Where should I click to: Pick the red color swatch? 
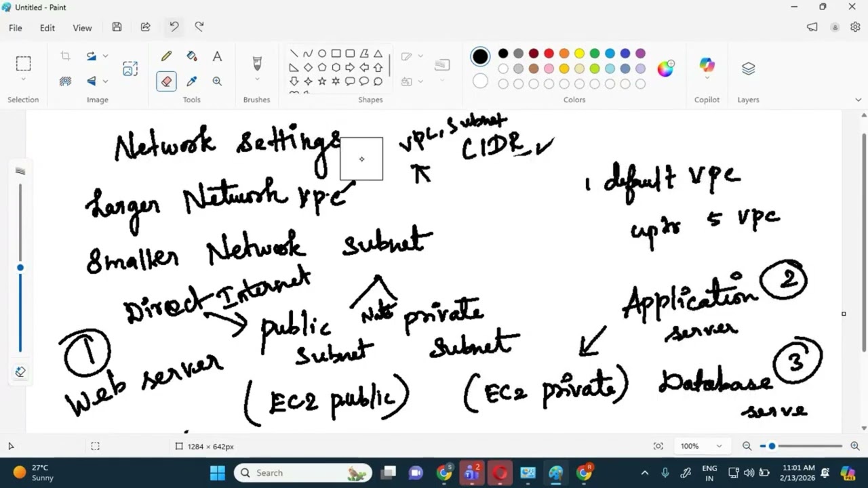click(x=549, y=54)
